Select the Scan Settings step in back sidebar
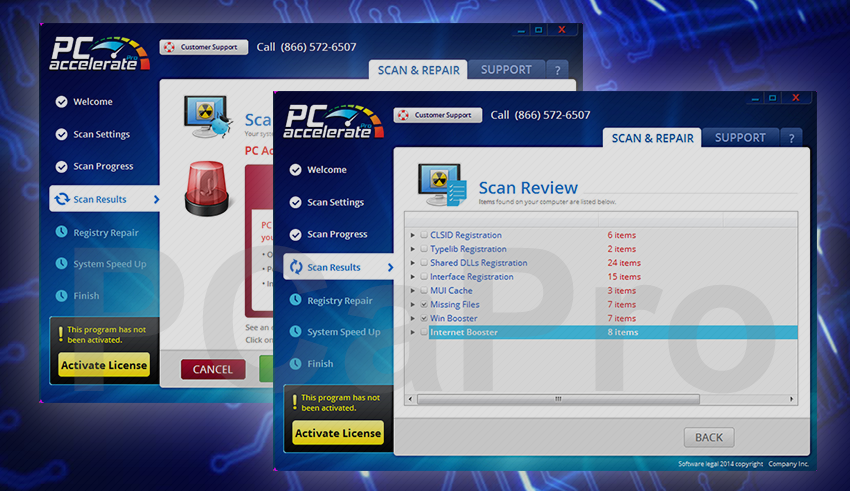Viewport: 850px width, 491px height. pyautogui.click(x=102, y=134)
